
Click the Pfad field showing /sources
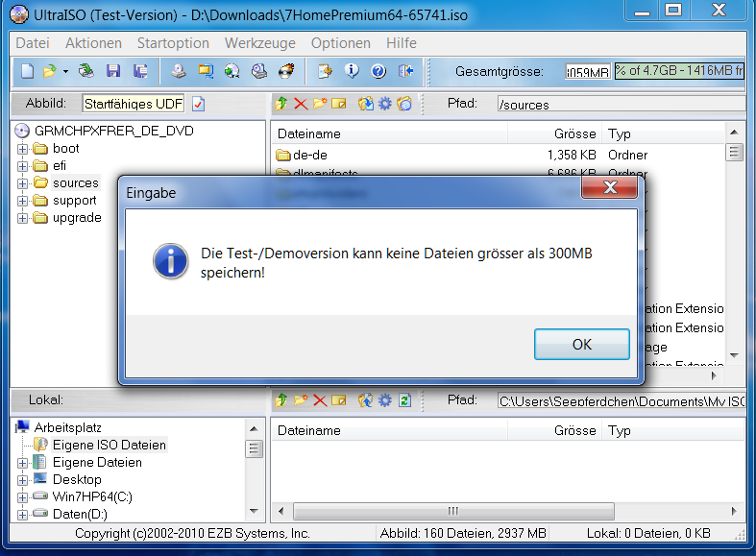pyautogui.click(x=622, y=104)
